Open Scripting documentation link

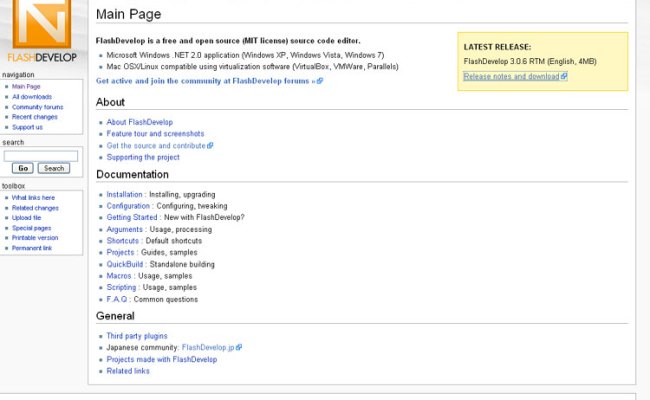tap(121, 288)
